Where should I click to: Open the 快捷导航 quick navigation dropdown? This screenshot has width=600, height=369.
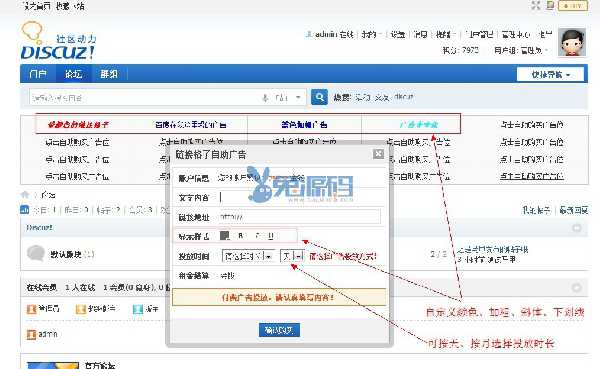tap(550, 75)
